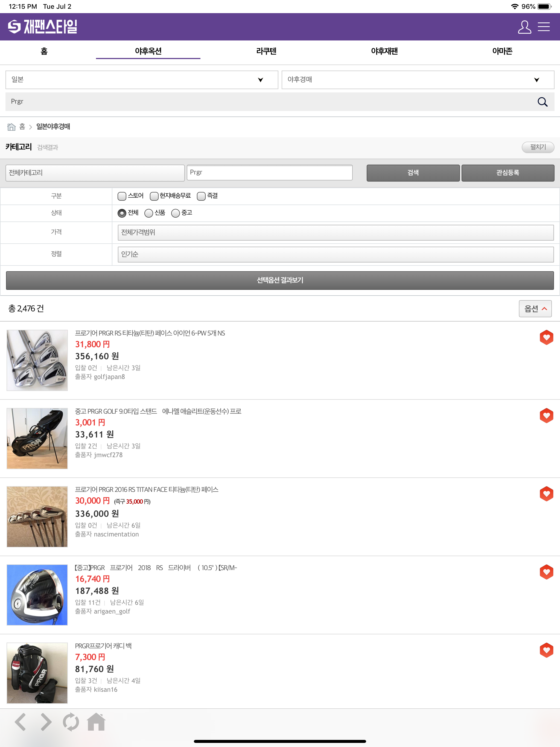Open the hamburger menu in header
This screenshot has width=560, height=747.
544,27
